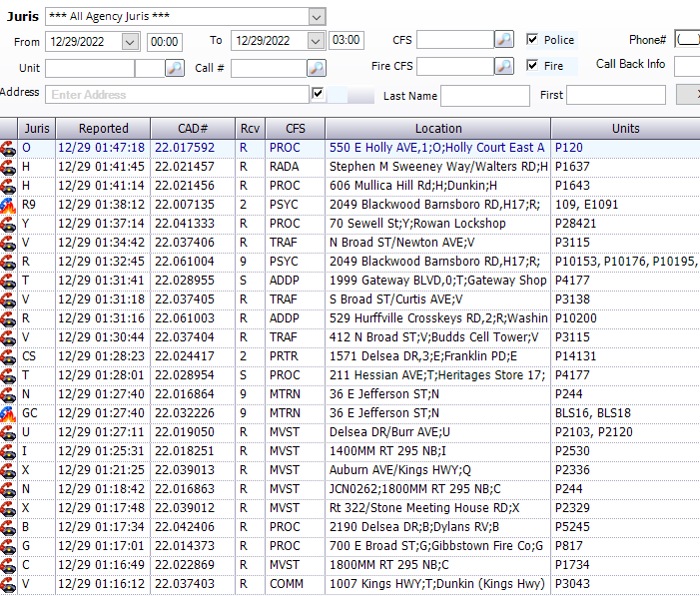700x596 pixels.
Task: Click the From time field 00:00
Action: pyautogui.click(x=165, y=42)
